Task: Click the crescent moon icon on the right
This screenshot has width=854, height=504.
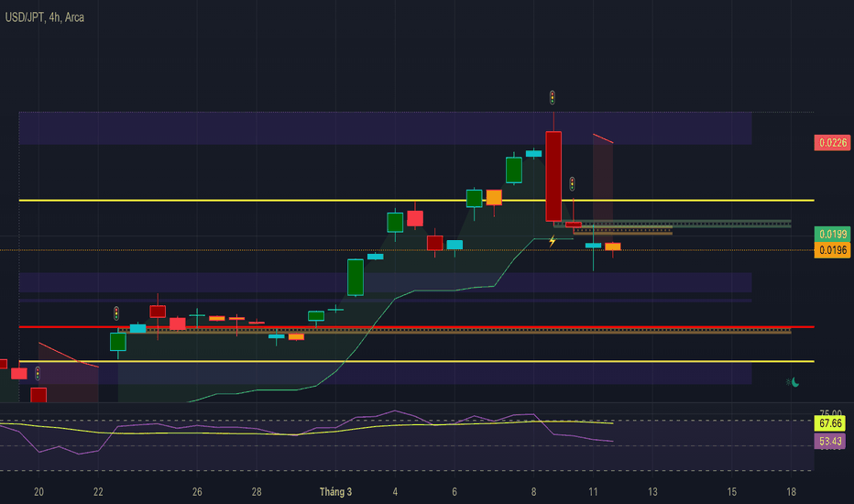Action: pos(793,382)
